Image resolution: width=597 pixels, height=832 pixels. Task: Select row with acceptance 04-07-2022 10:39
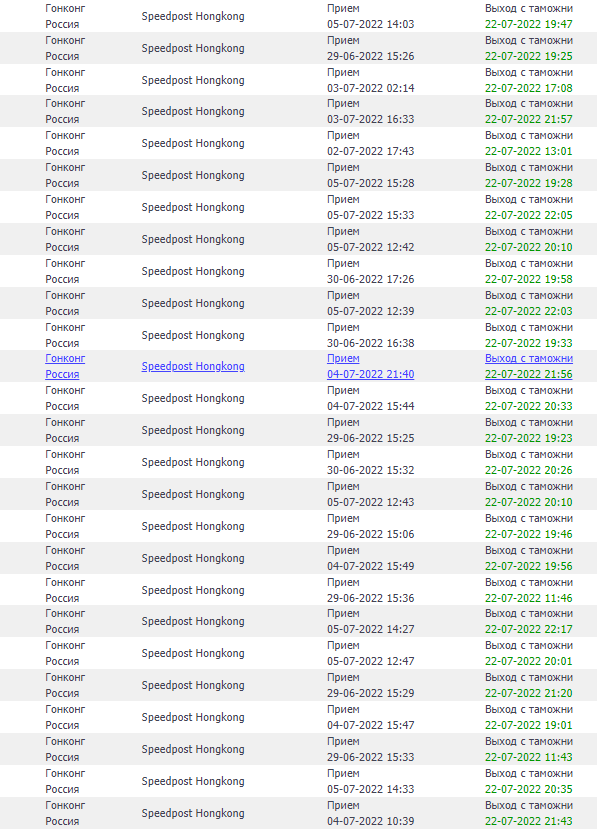click(x=298, y=813)
